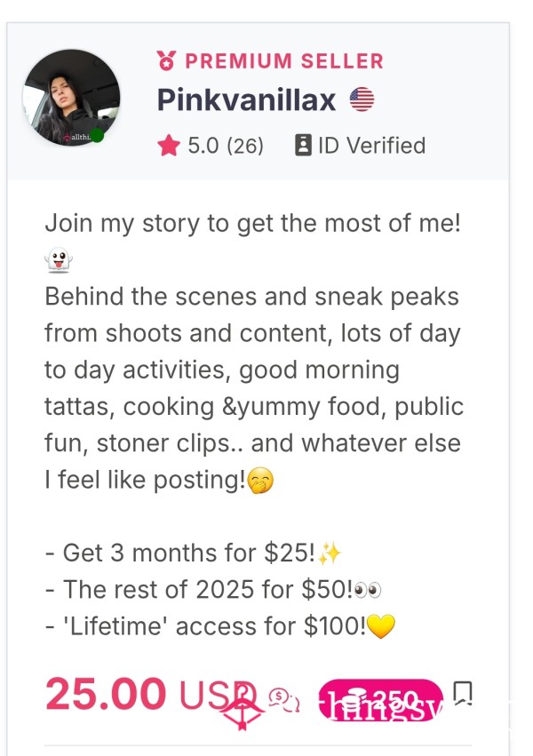Click the 'Lifetime access for $100' line
Image resolution: width=533 pixels, height=756 pixels.
220,625
